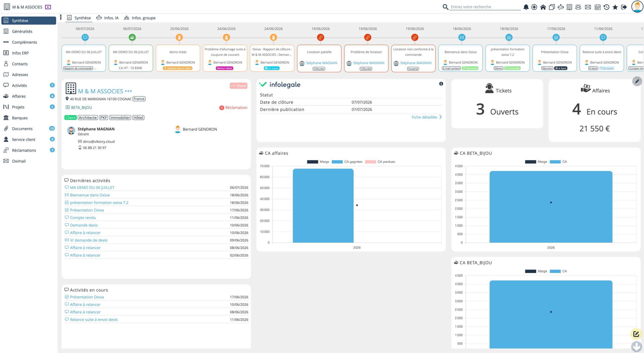
Task: Open the Demande devis activity link
Action: 84,225
